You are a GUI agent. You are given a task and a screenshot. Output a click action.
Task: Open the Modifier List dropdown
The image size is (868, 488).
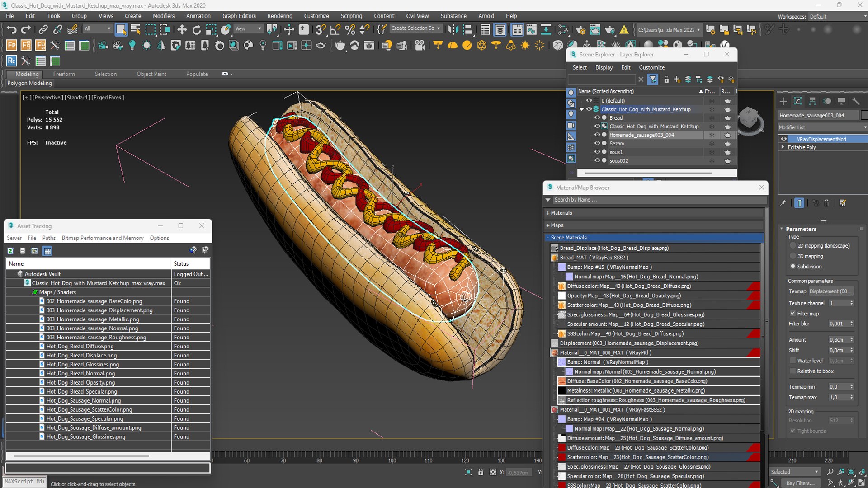coord(822,127)
